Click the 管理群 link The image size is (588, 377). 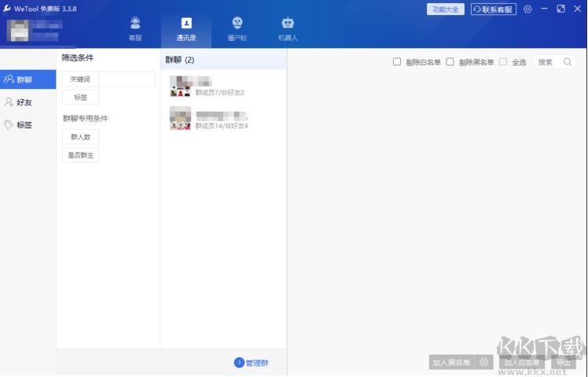(257, 363)
